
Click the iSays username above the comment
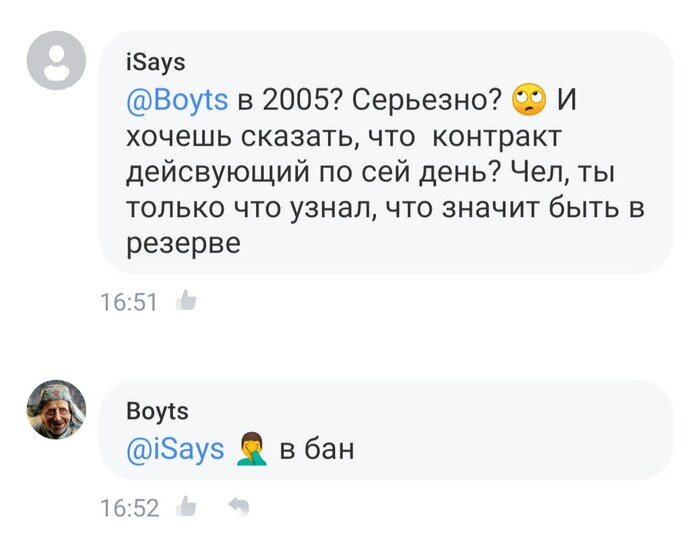pos(155,63)
